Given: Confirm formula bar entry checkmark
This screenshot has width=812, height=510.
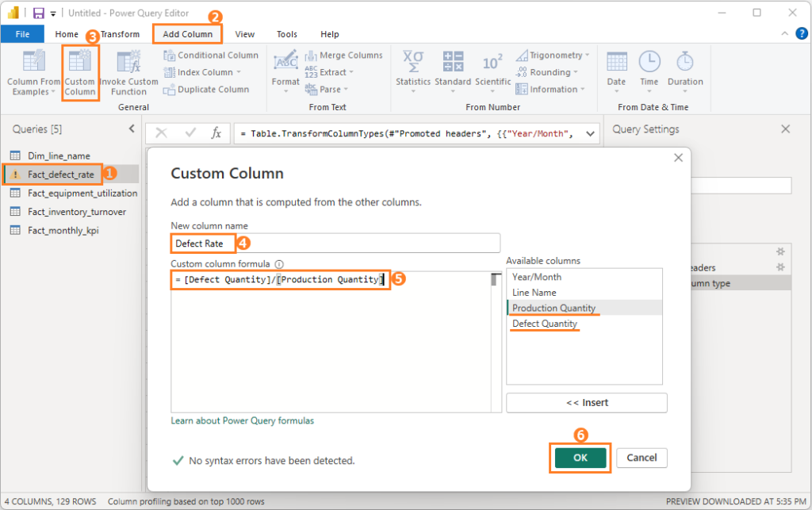Looking at the screenshot, I should pyautogui.click(x=190, y=133).
